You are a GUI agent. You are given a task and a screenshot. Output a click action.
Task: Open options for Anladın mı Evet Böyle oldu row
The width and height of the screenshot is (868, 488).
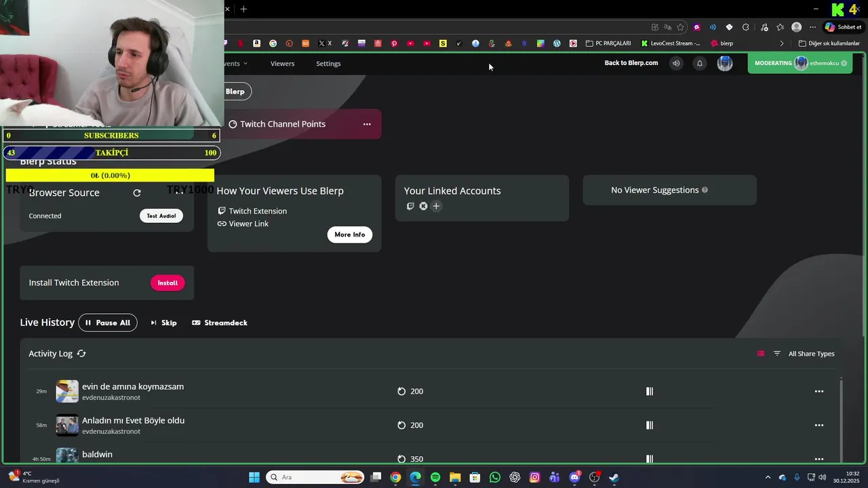pyautogui.click(x=819, y=425)
